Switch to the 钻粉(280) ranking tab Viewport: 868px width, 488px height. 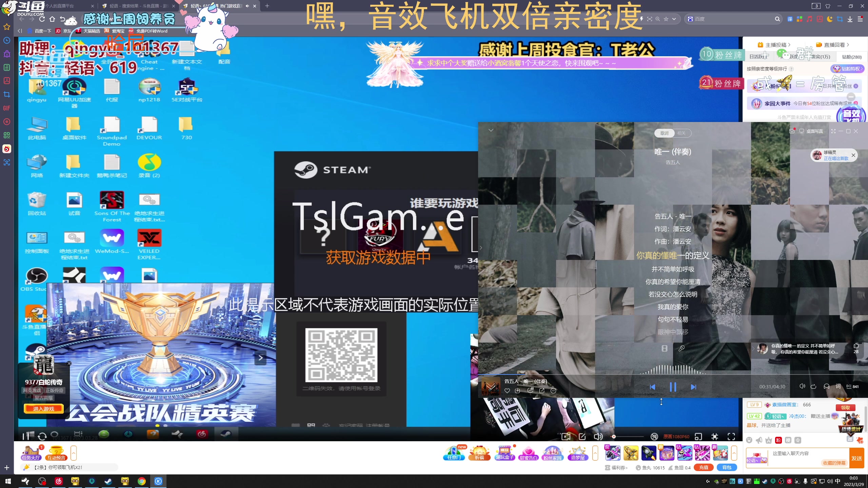click(x=851, y=57)
